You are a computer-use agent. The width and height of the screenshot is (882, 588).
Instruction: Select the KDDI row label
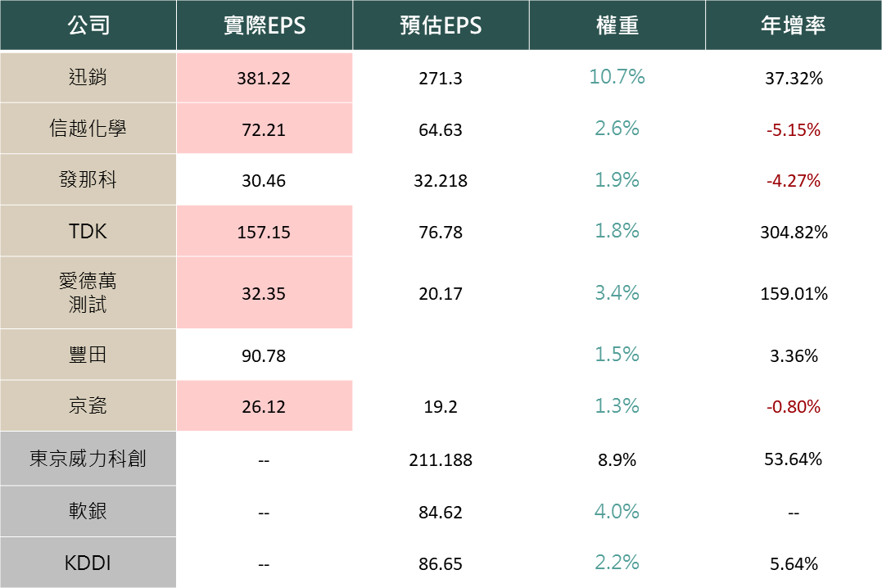pos(88,563)
